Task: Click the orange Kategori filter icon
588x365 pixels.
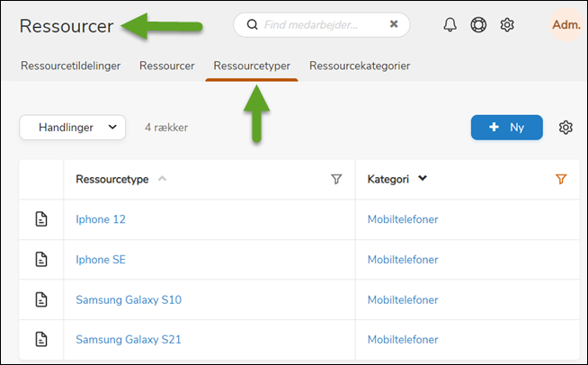Action: [x=561, y=180]
